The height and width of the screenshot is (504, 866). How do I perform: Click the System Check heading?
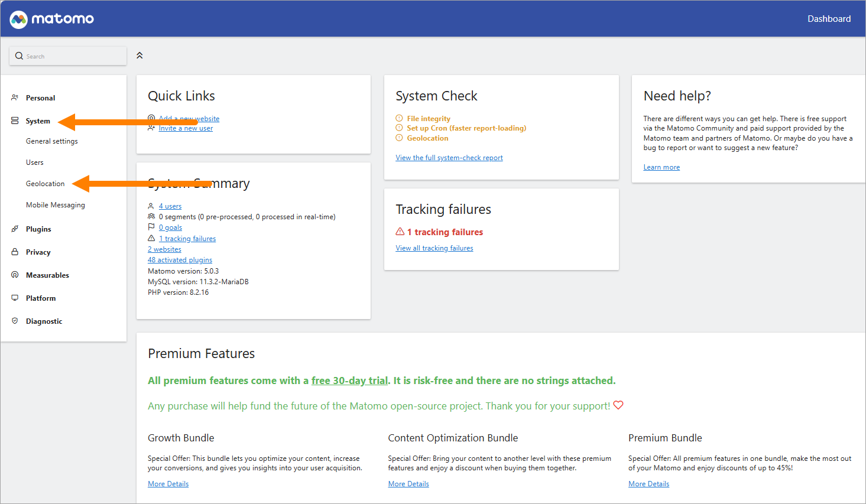[x=436, y=96]
